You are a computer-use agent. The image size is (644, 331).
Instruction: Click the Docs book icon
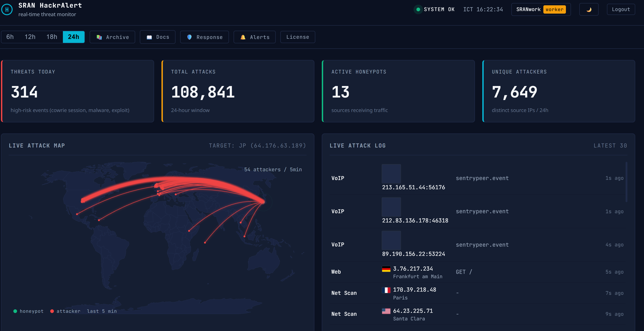click(x=149, y=37)
